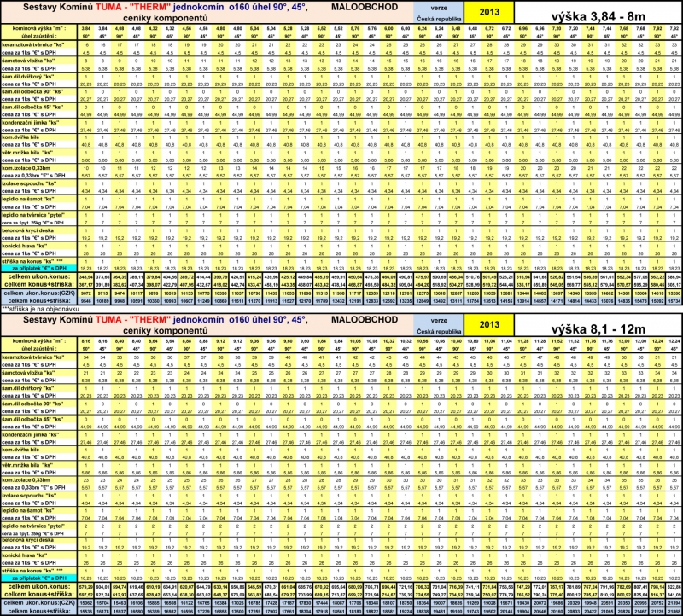Select "úhel zaústění :" label in the 3,84 - 8m table
Image resolution: width=683 pixels, height=616 pixels.
click(x=38, y=36)
